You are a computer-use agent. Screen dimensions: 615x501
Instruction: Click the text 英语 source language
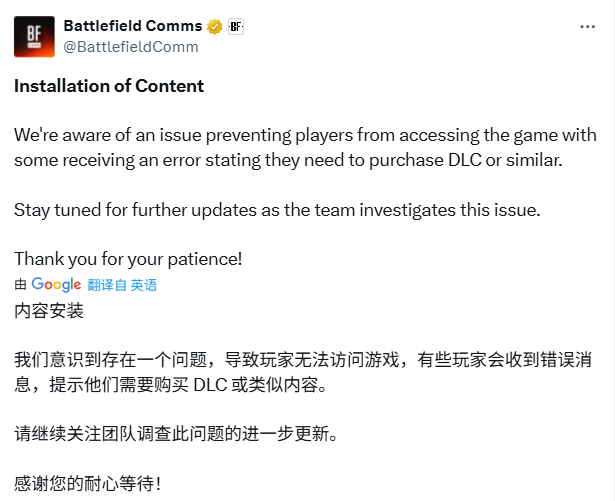click(x=144, y=285)
